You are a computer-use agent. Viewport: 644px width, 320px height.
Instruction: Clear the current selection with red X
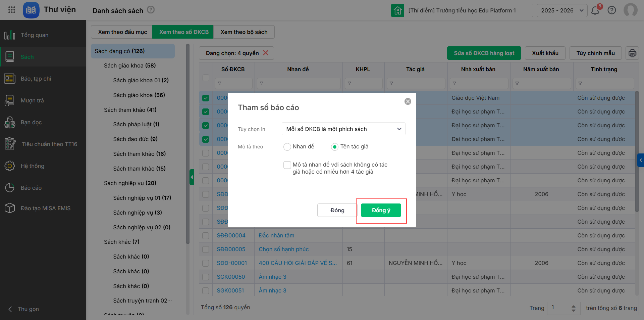point(266,53)
